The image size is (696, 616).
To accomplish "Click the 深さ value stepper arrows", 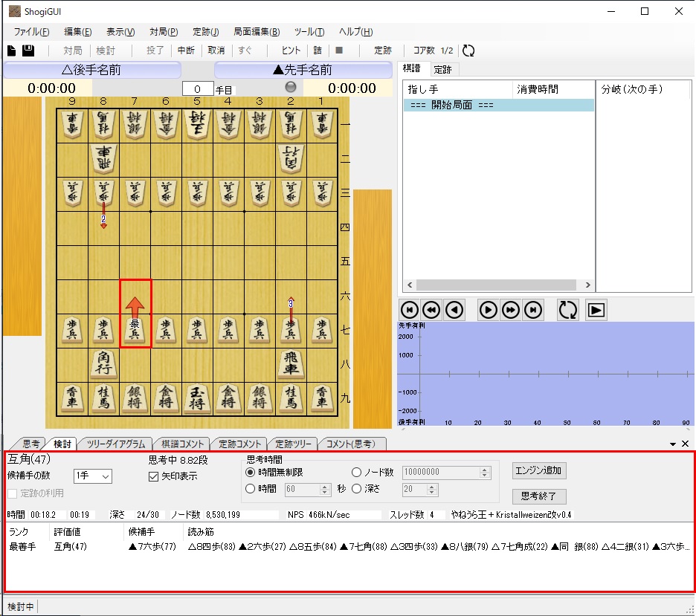I will coord(431,489).
